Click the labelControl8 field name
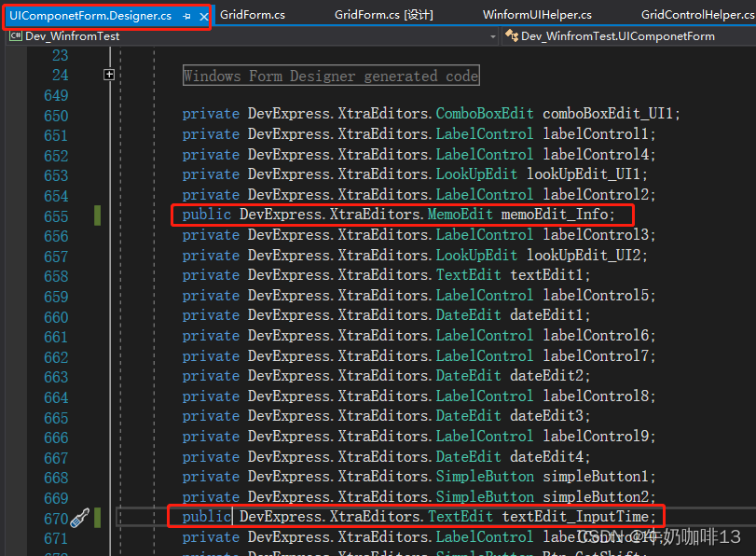The width and height of the screenshot is (756, 556). (x=596, y=396)
